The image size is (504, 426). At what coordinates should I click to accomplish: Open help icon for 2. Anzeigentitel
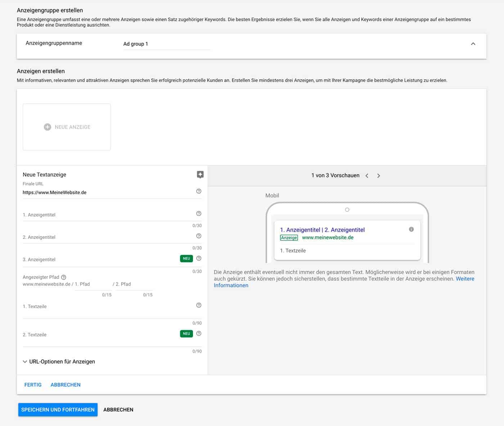pos(199,236)
